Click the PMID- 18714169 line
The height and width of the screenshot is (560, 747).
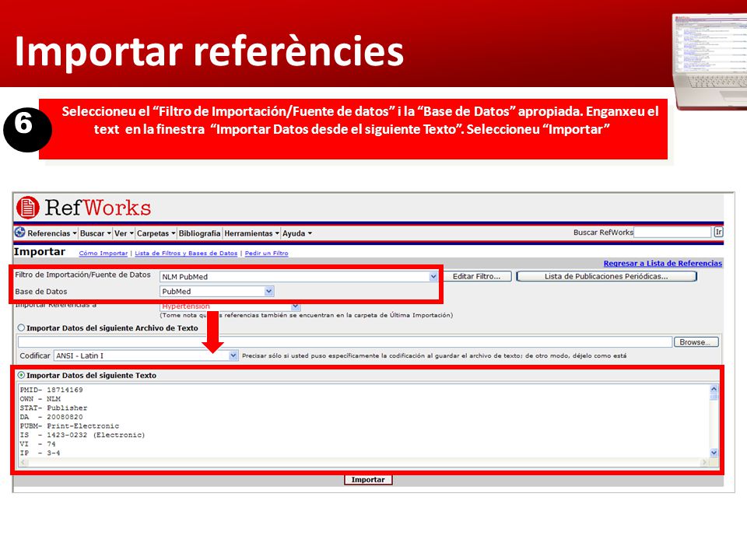coord(51,390)
